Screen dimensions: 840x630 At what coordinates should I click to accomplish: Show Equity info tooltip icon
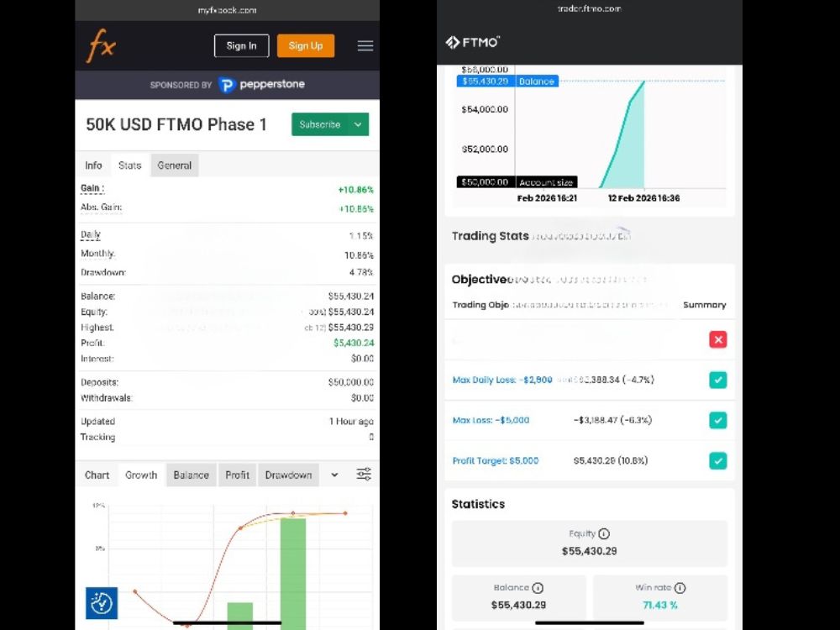click(604, 534)
